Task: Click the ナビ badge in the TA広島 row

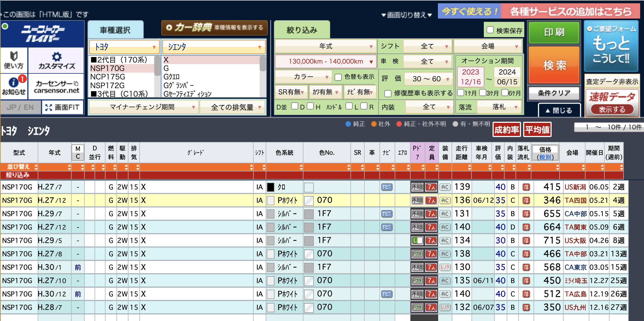Action: pyautogui.click(x=387, y=294)
